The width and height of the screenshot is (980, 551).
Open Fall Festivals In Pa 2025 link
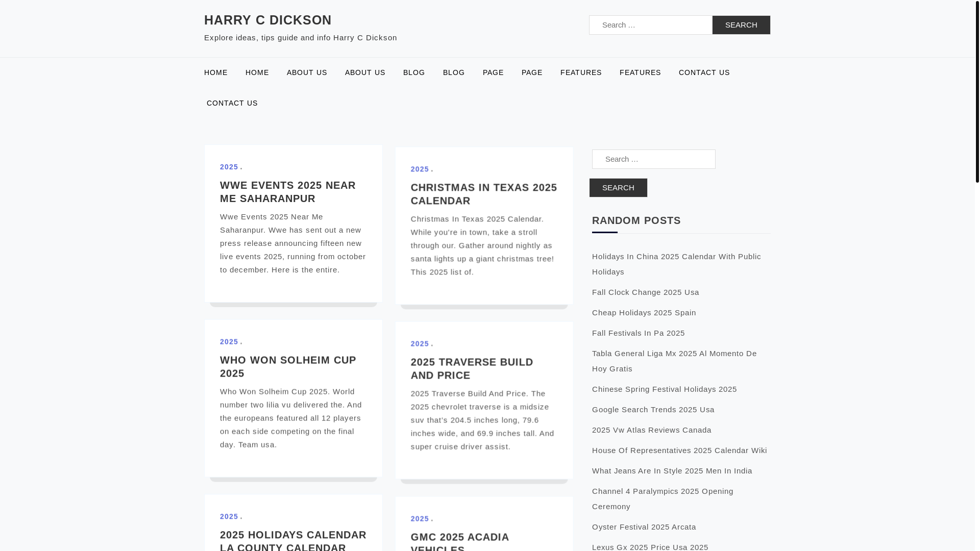(x=639, y=333)
